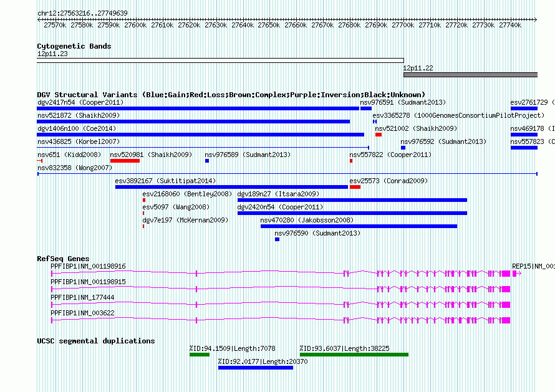Click the chr12:27563216..27749639 coordinate label
555x392 pixels.
tap(82, 13)
